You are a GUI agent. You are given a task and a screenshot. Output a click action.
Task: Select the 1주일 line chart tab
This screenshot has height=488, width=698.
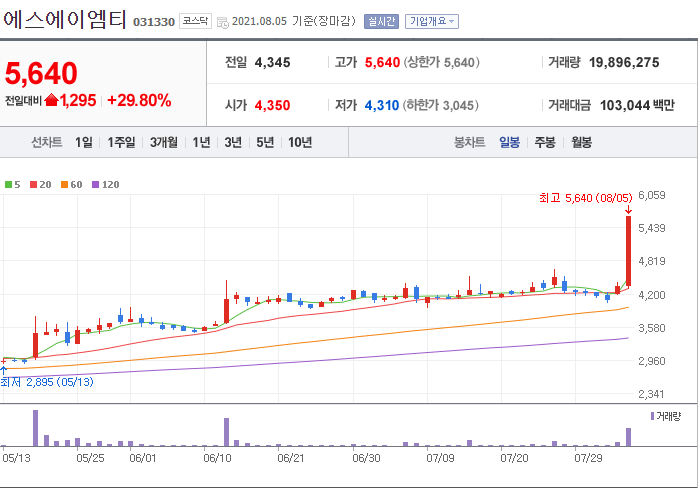click(121, 142)
